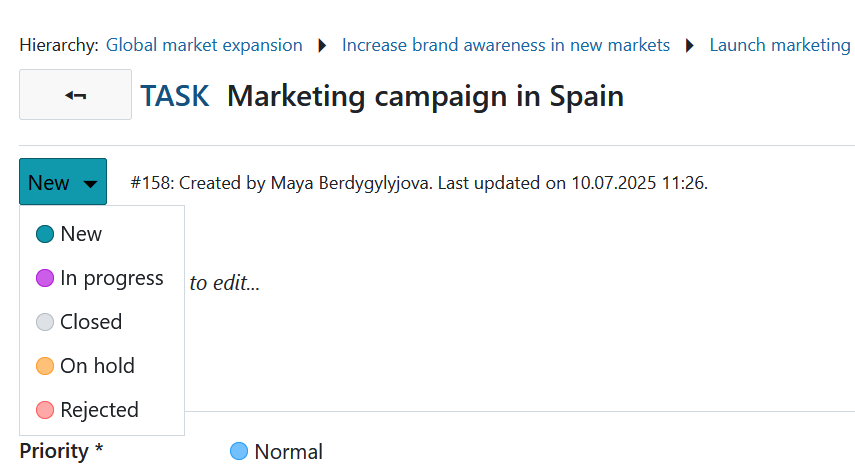Click the red Rejected status dot
Image resolution: width=855 pixels, height=468 pixels.
coord(44,410)
